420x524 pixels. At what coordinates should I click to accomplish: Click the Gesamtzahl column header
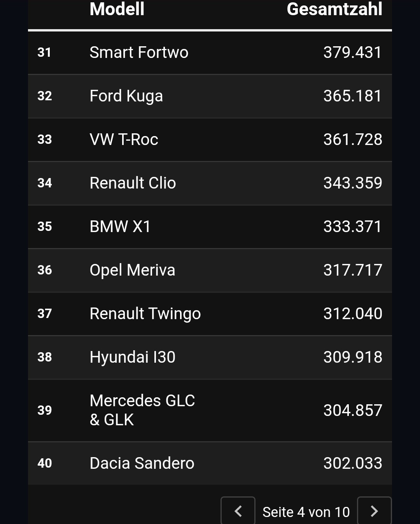coord(334,9)
